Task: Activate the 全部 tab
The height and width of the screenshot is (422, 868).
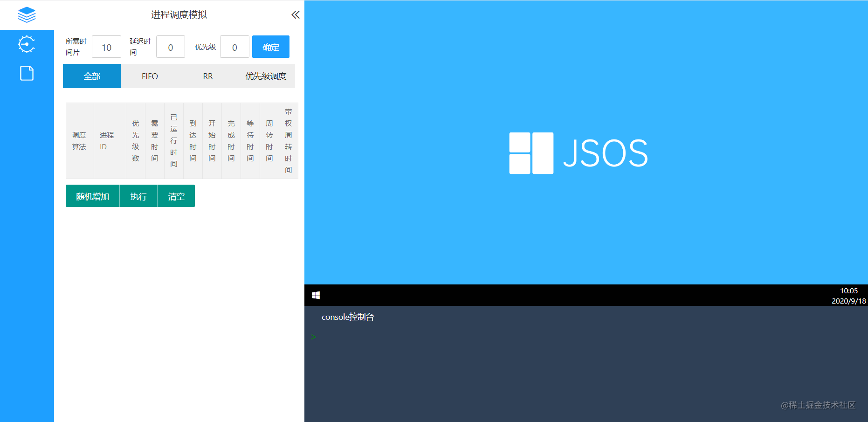Action: coord(91,76)
